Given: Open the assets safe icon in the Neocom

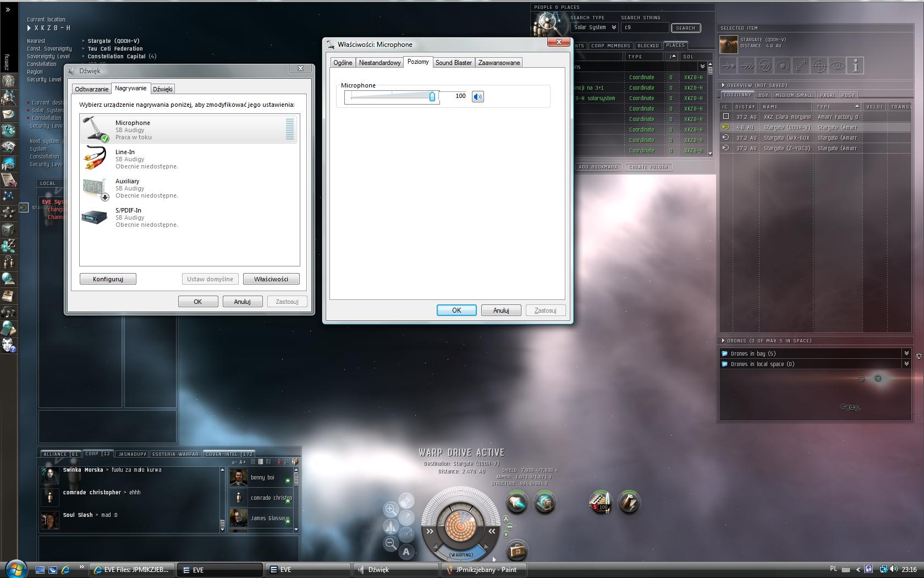Looking at the screenshot, I should point(8,229).
